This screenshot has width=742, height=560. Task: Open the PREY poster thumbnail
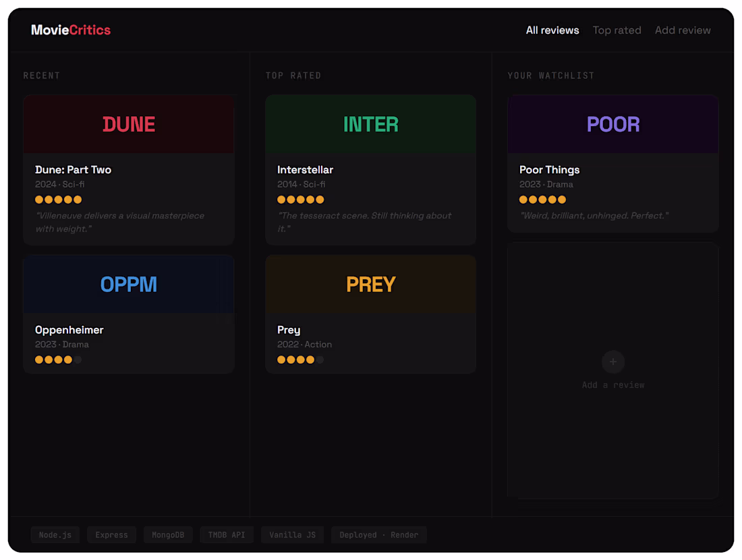pos(370,284)
